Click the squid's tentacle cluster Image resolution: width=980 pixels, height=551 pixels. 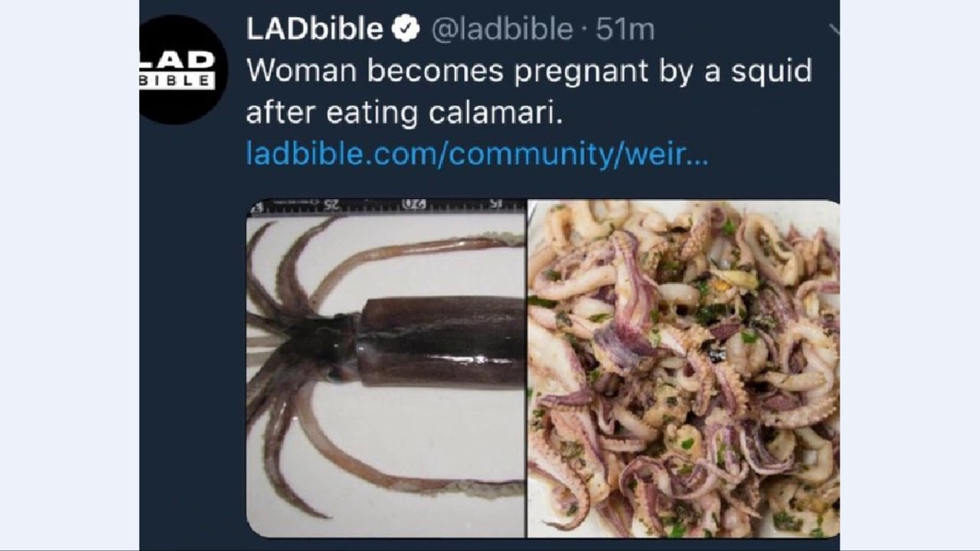click(x=302, y=360)
